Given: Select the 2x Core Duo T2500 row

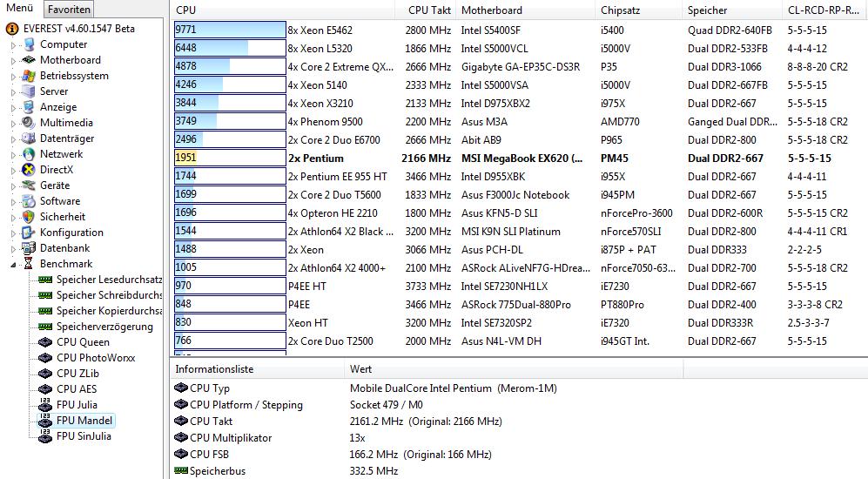Looking at the screenshot, I should (x=519, y=341).
